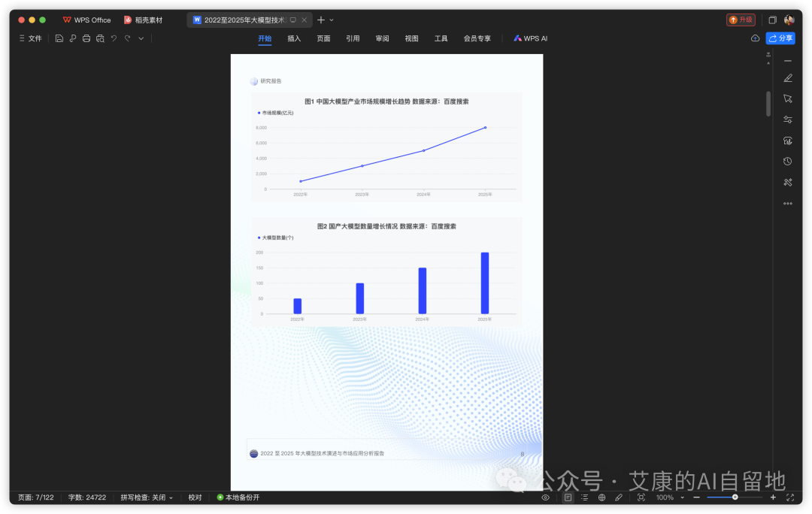Click the Print Preview icon in the toolbar
This screenshot has height=514, width=812.
point(101,38)
